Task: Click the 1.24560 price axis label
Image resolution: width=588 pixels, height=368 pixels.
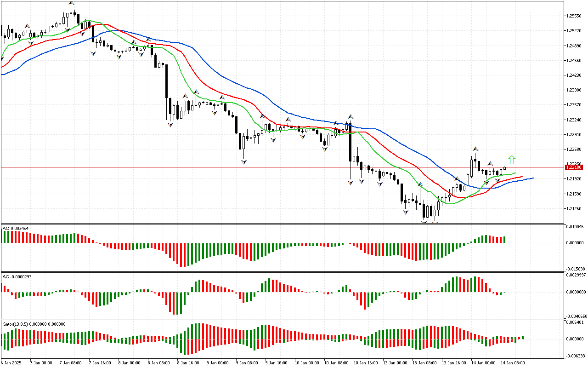Action: pos(575,60)
